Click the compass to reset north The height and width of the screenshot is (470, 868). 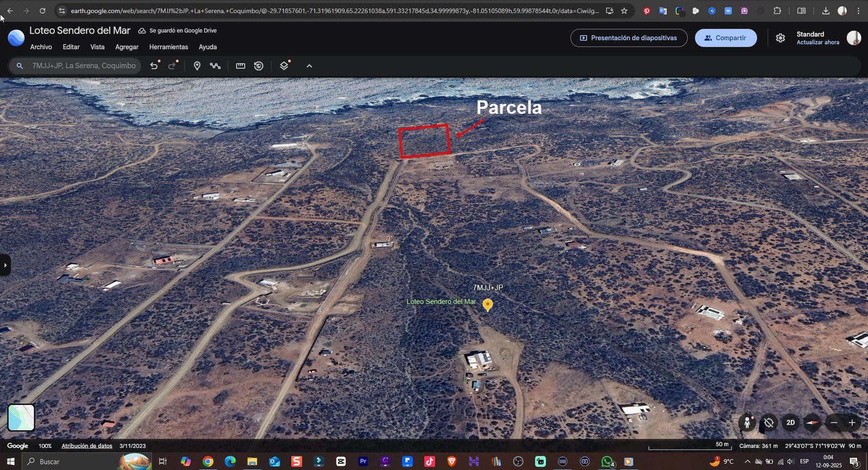click(812, 422)
